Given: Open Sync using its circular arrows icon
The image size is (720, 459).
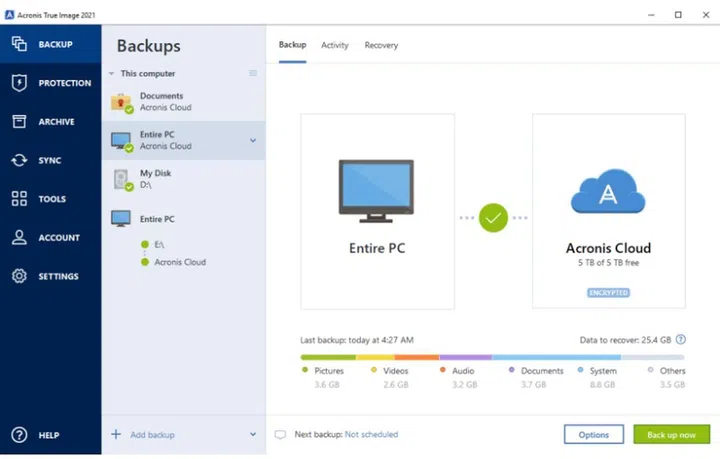Looking at the screenshot, I should point(18,160).
